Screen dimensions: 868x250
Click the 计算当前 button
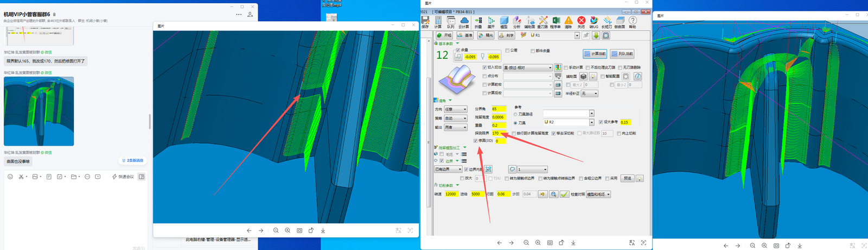coord(595,54)
